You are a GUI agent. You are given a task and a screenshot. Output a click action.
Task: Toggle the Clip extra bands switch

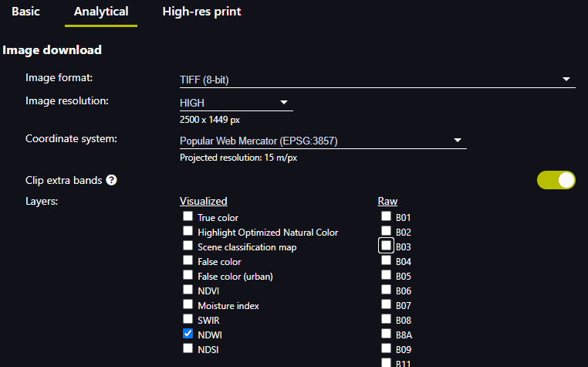click(x=556, y=180)
